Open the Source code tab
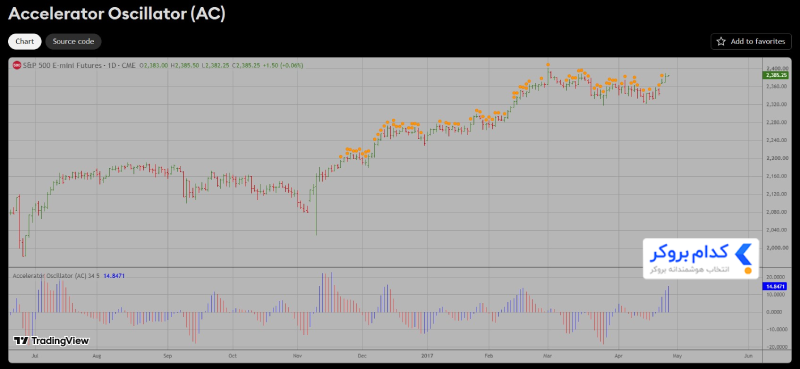This screenshot has width=800, height=369. pyautogui.click(x=73, y=42)
